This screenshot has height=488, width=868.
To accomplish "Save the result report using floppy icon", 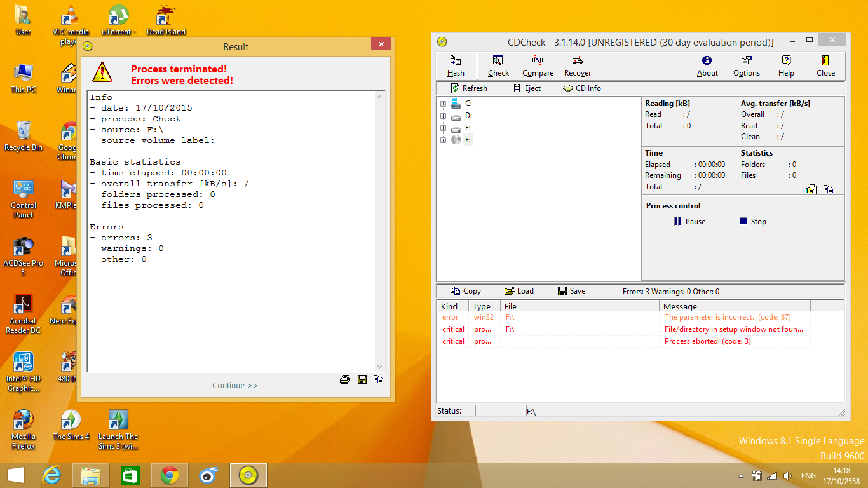I will (x=362, y=379).
